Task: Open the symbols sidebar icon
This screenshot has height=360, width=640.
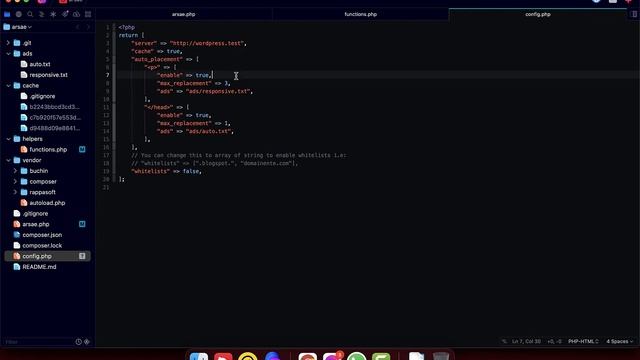Action: pos(41,14)
